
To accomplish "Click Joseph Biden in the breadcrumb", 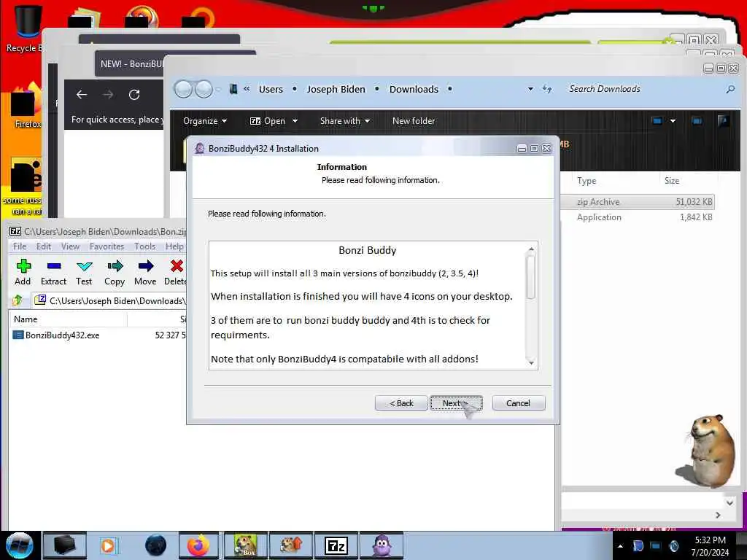I will 336,89.
